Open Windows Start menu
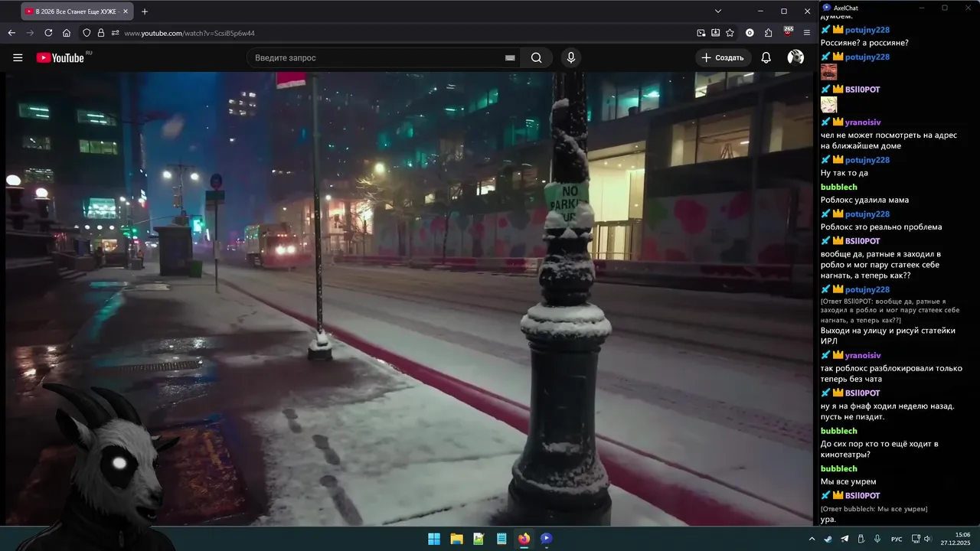 [434, 539]
